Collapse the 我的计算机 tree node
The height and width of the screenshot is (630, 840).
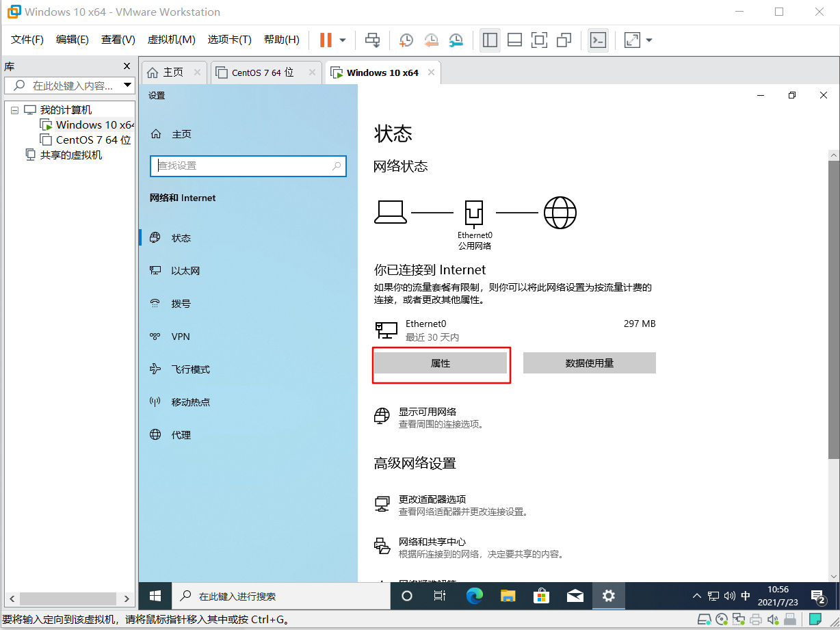click(x=14, y=110)
